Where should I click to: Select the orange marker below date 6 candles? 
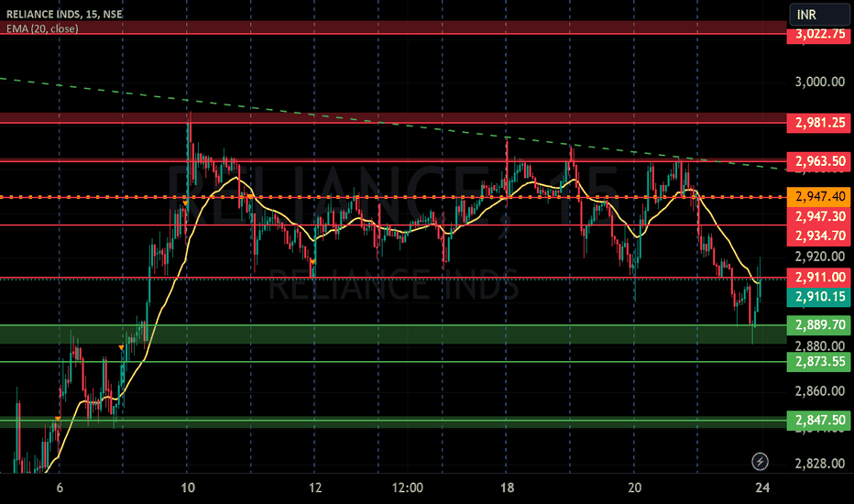(x=58, y=419)
